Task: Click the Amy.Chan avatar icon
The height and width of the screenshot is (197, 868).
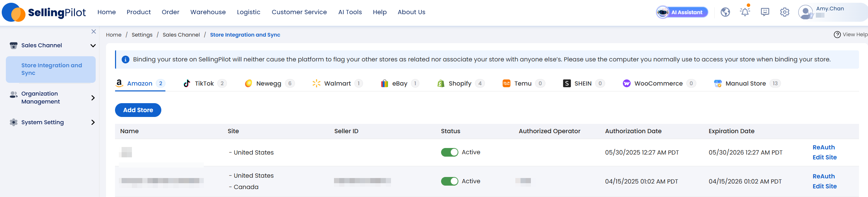Action: point(805,12)
